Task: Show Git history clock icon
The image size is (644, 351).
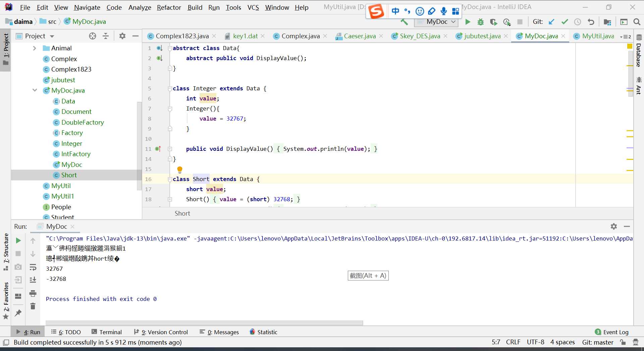Action: 578,22
